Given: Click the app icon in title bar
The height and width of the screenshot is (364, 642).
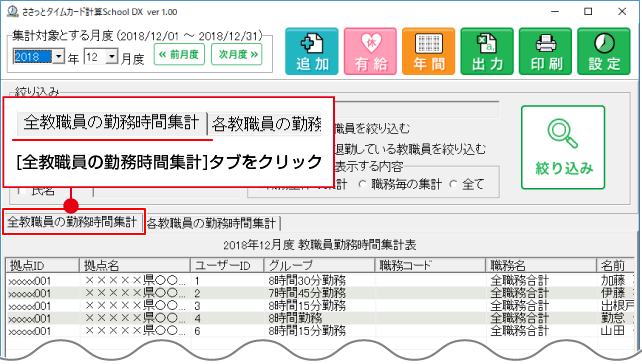Looking at the screenshot, I should pos(13,11).
